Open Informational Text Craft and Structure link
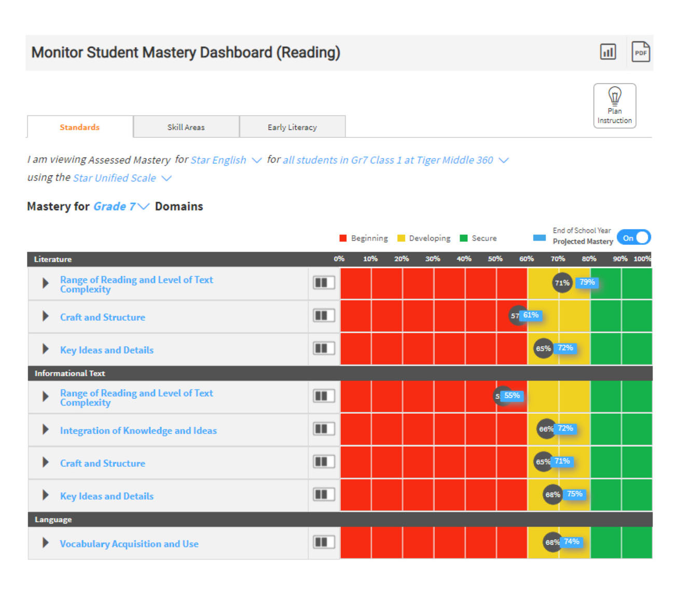The image size is (690, 616). point(103,463)
